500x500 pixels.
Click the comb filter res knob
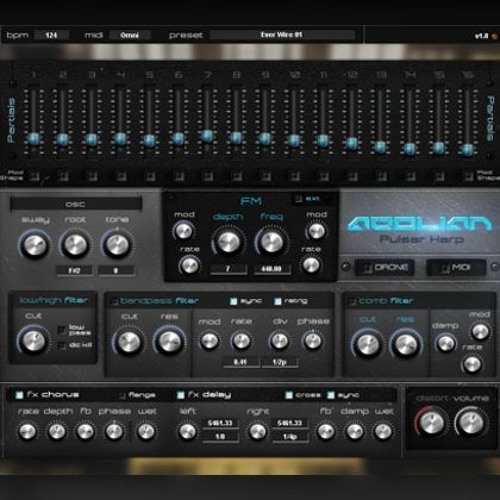point(406,344)
